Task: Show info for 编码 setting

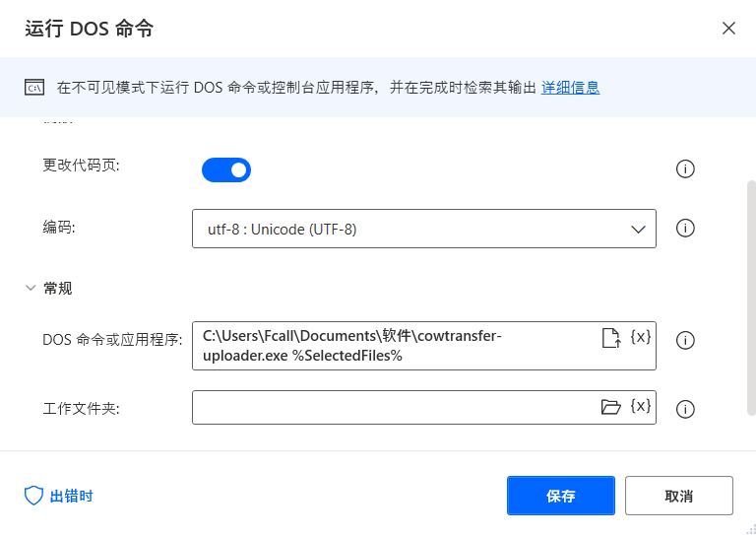Action: coord(685,229)
